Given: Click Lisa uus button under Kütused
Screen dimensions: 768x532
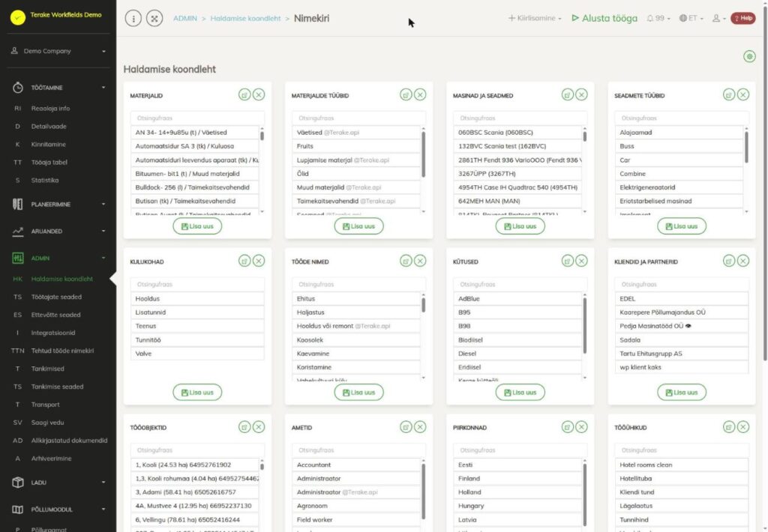Looking at the screenshot, I should coord(520,392).
